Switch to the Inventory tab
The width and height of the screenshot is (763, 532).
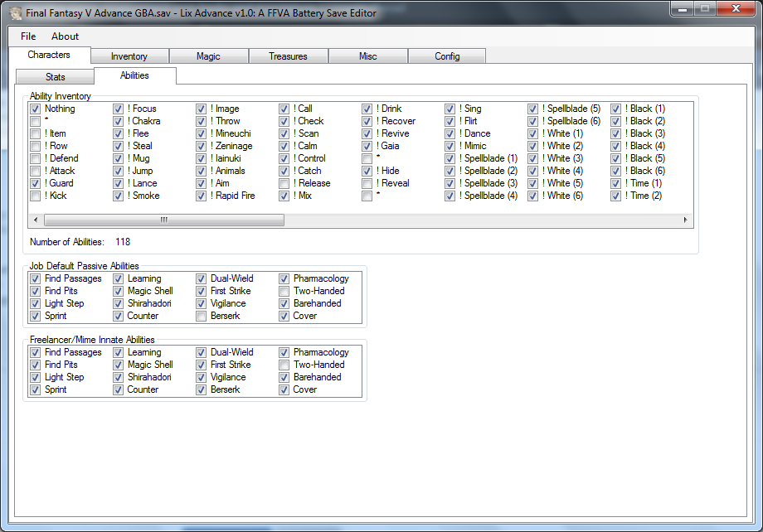(x=129, y=56)
